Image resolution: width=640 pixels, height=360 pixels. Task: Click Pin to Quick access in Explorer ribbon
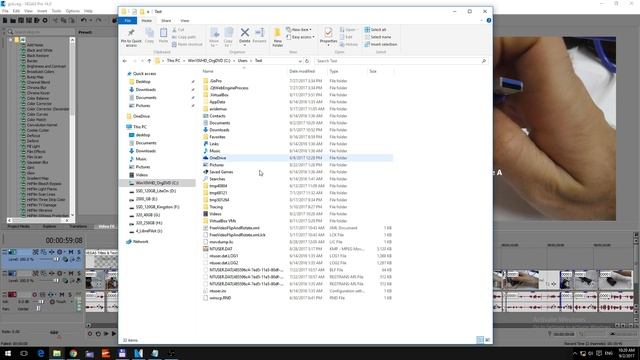[x=131, y=37]
